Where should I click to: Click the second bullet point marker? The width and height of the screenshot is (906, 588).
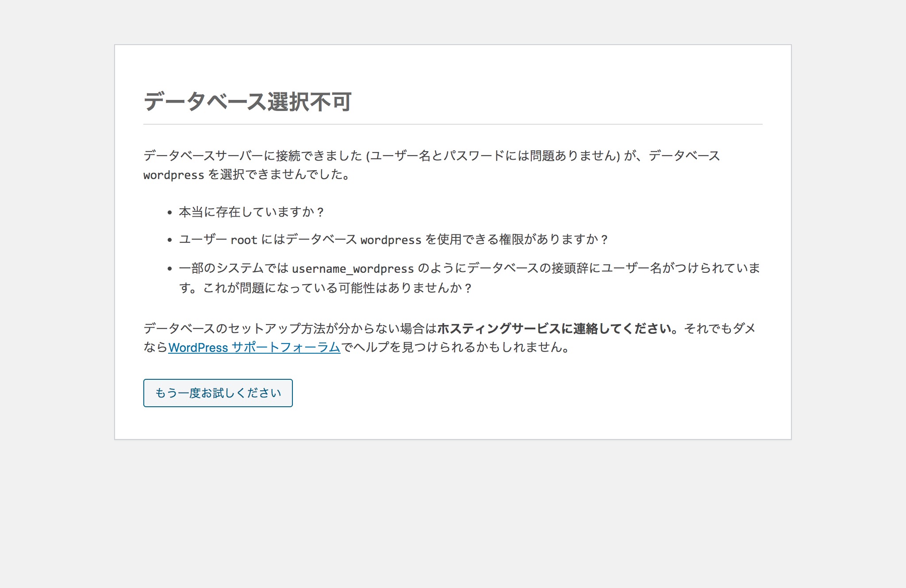[169, 240]
